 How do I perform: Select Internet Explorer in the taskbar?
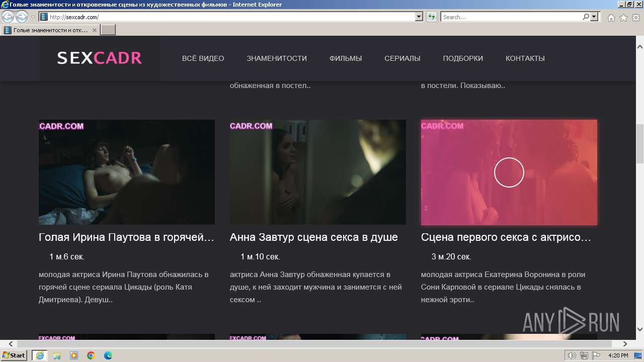tap(39, 355)
